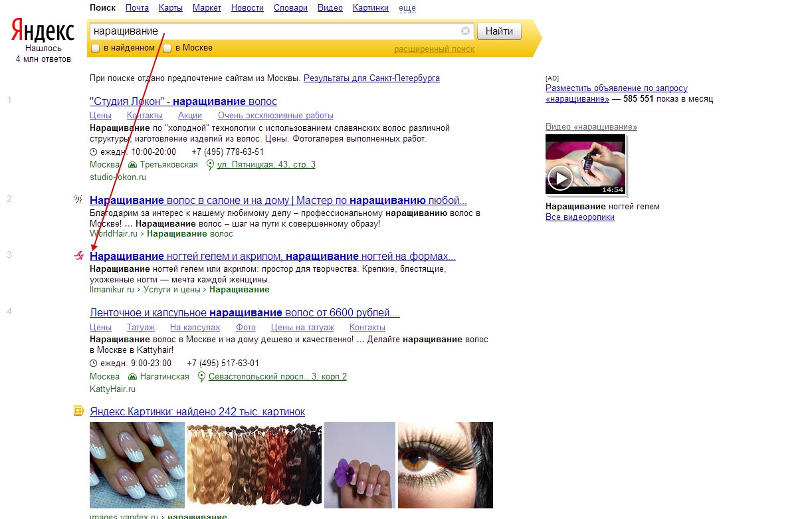812x519 pixels.
Task: Open the llmanikur.ru breadcrumb link
Action: (x=112, y=290)
